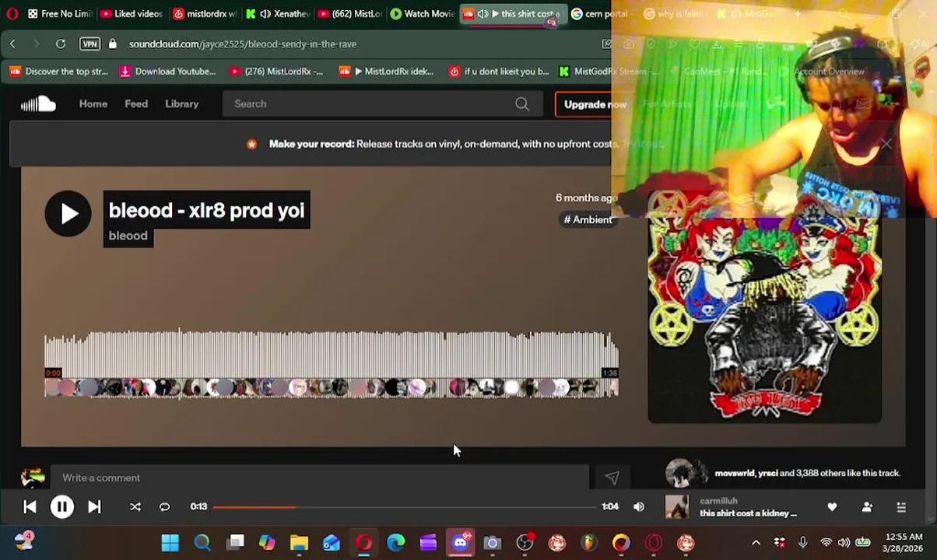Click the track title bleood - xlr8 prod yoi
The height and width of the screenshot is (560, 937).
click(x=206, y=210)
